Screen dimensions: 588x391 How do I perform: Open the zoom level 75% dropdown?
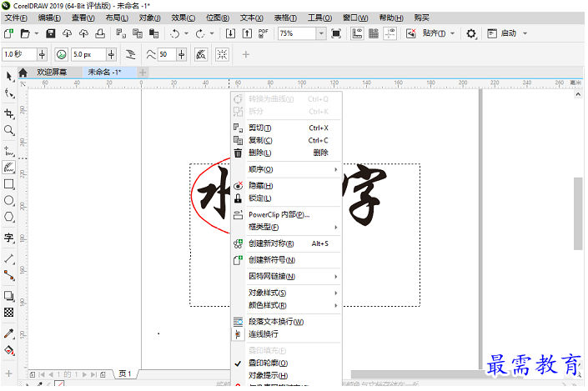pyautogui.click(x=321, y=33)
